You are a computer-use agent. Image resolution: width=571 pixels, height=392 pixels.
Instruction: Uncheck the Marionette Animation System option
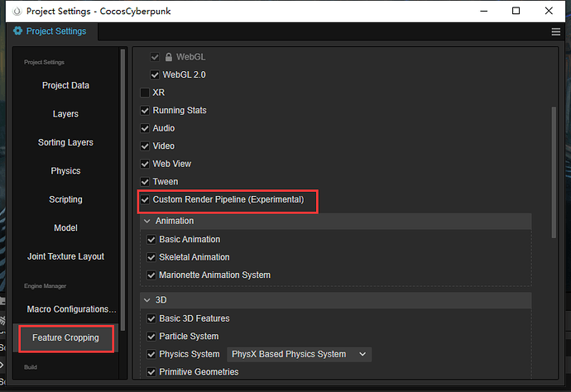tap(151, 275)
